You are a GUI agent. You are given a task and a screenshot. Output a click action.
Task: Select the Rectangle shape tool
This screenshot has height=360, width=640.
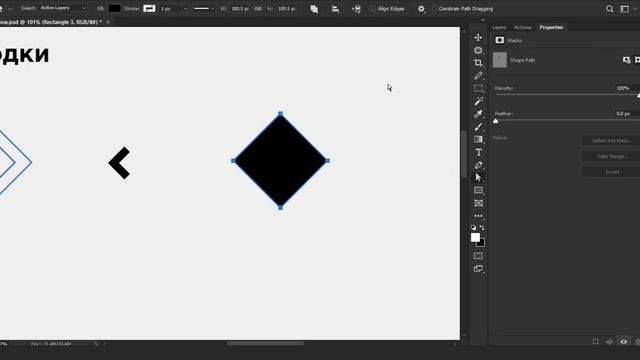tap(478, 190)
